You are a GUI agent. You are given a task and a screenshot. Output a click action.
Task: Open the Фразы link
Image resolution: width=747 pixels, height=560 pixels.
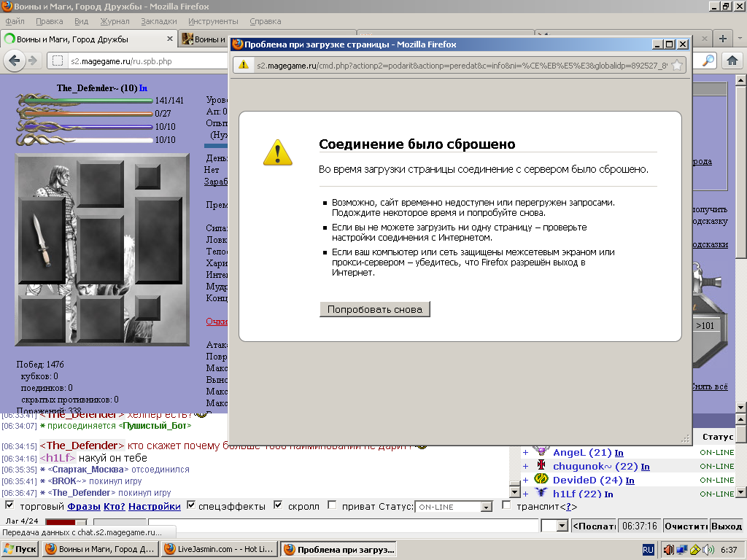84,506
